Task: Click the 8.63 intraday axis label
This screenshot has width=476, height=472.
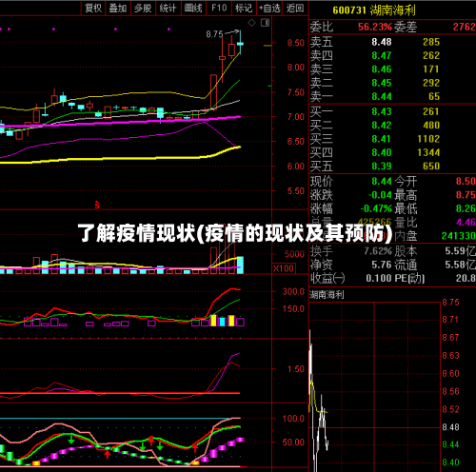Action: pos(450,356)
